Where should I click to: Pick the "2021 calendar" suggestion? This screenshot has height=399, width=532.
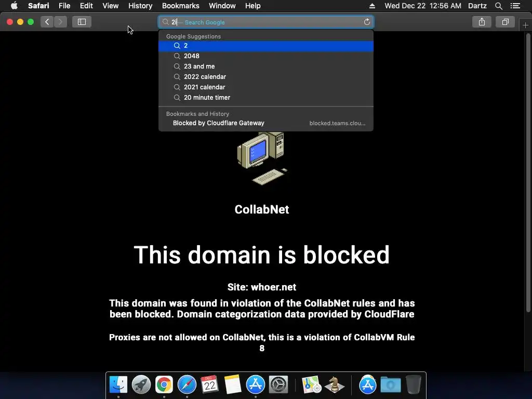tap(266, 87)
